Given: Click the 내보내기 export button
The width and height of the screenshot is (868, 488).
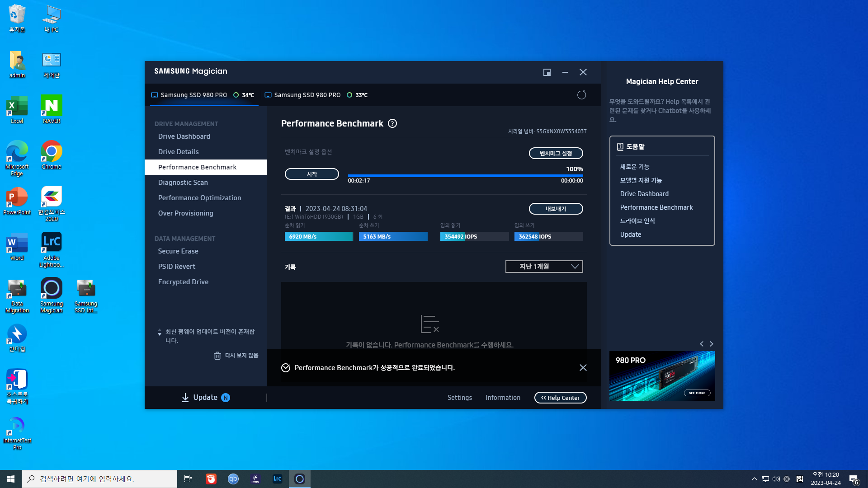Looking at the screenshot, I should [556, 209].
